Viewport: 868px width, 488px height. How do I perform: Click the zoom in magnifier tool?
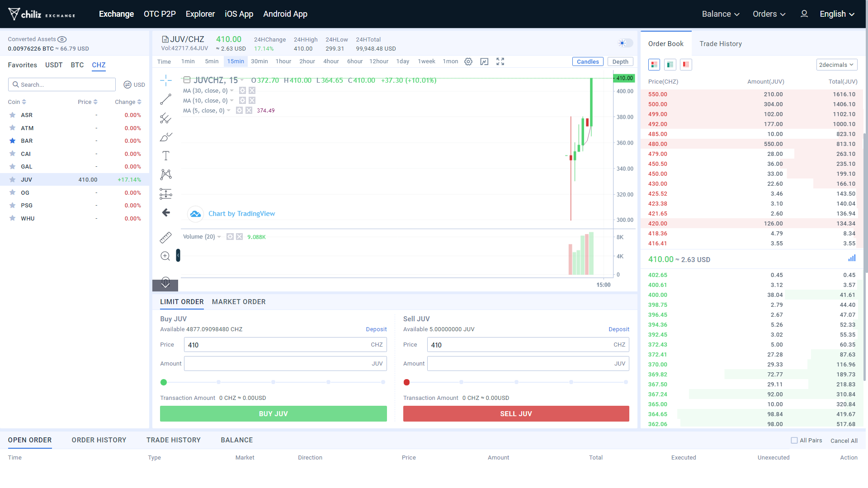(165, 256)
